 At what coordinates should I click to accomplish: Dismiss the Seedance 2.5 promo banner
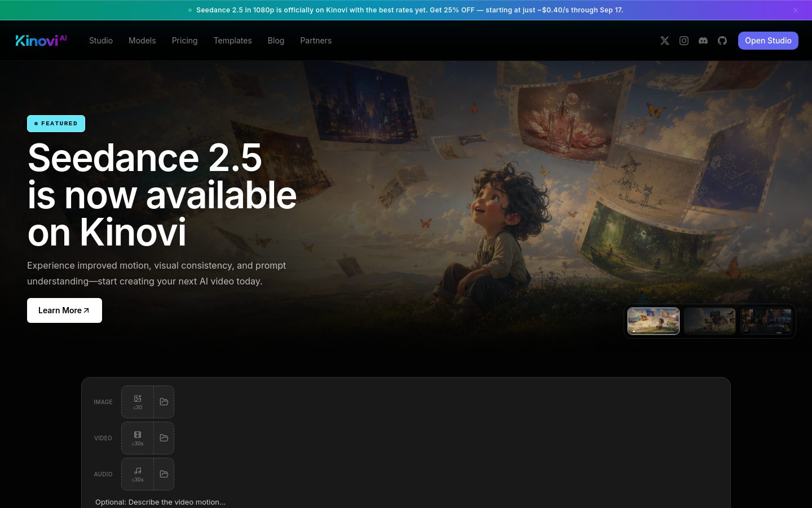coord(796,10)
